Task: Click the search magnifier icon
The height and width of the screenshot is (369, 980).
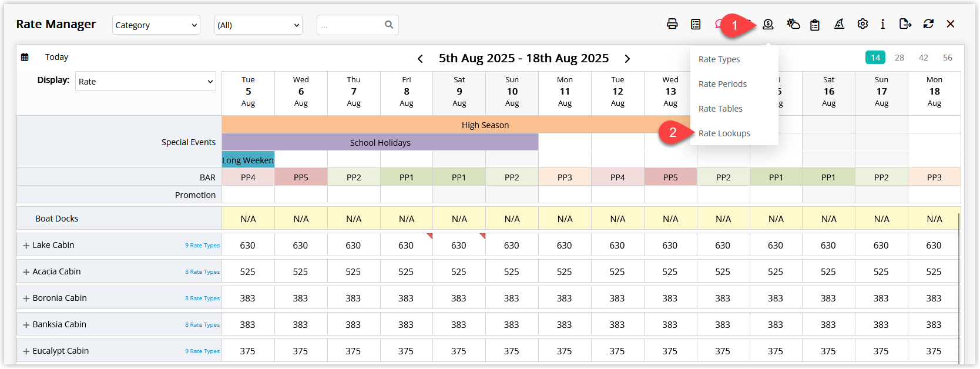Action: (x=389, y=25)
